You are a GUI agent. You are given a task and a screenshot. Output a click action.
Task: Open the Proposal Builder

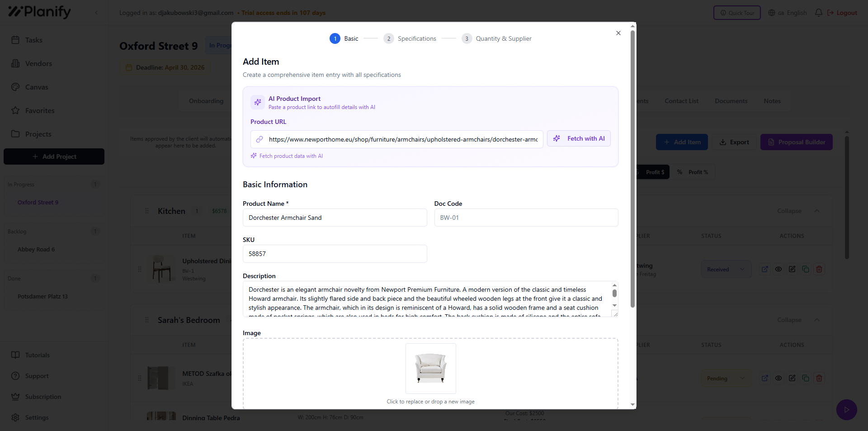point(797,142)
